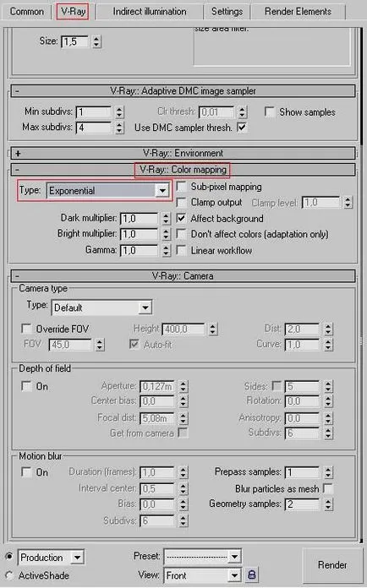
Task: Enable Sub-pixel mapping
Action: pos(181,187)
